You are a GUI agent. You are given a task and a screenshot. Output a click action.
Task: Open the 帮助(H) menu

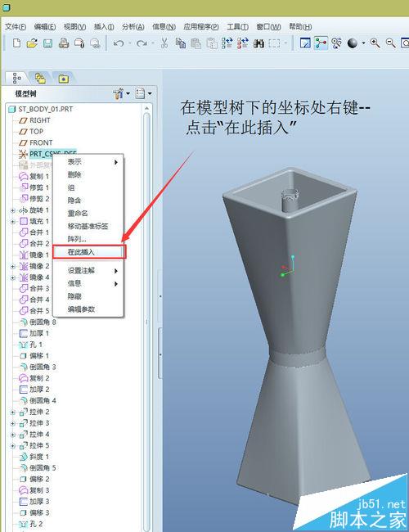(300, 26)
